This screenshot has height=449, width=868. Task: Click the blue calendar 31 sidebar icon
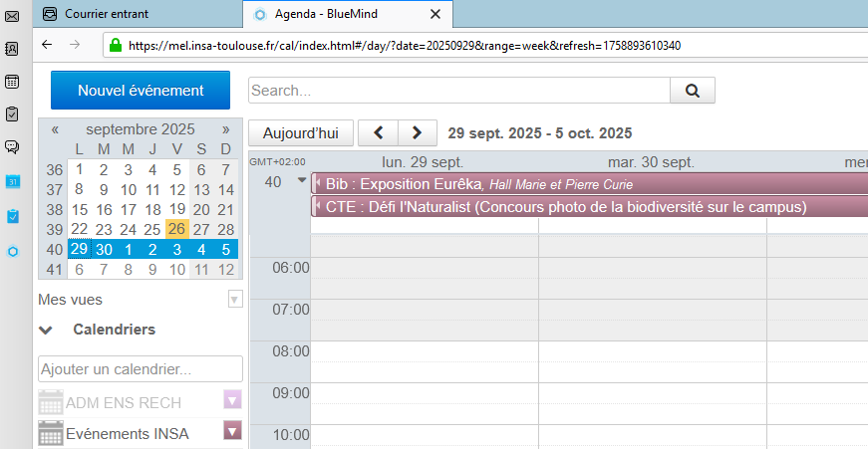coord(12,181)
